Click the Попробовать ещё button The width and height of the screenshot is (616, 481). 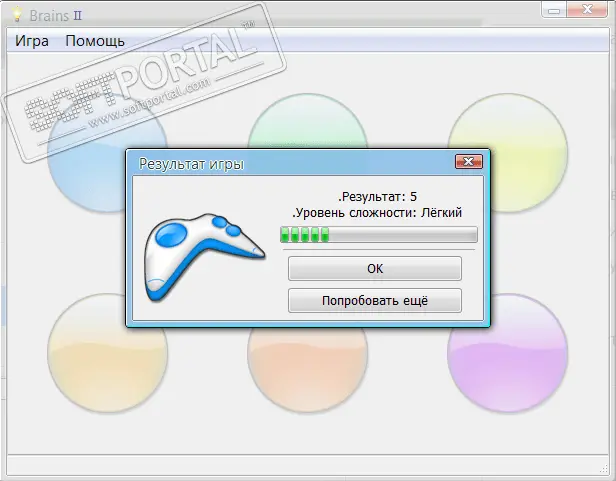[375, 301]
